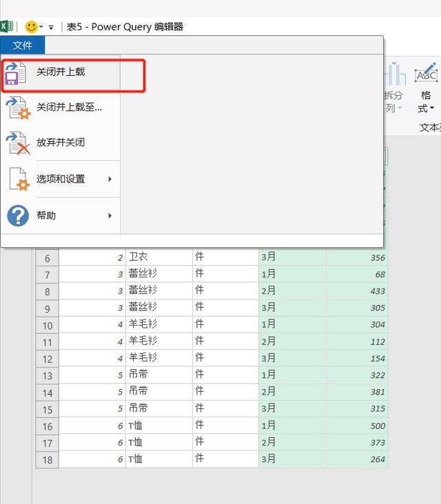Screen dimensions: 441x504
Task: Select 放弃并关闭 menu entry
Action: (61, 142)
